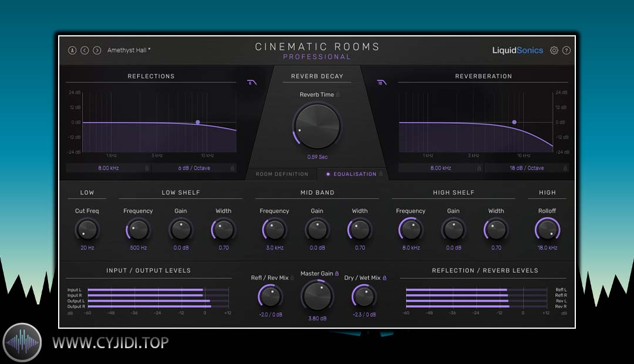Screen dimensions: 634x364
Task: Open the plugin settings gear
Action: pos(554,50)
